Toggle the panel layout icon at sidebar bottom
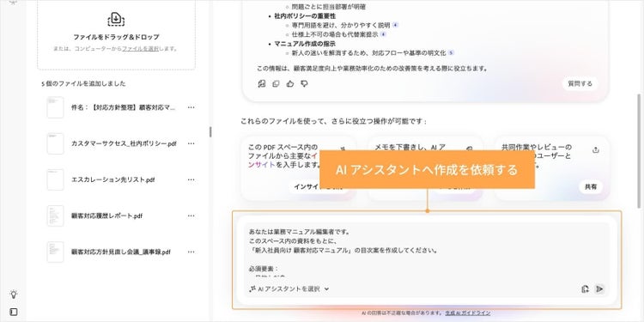Screen dimensions: 644x322 tap(14, 313)
